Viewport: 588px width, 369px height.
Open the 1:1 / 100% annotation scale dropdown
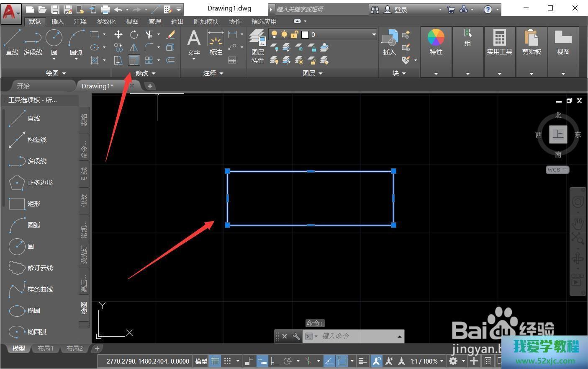pyautogui.click(x=426, y=361)
